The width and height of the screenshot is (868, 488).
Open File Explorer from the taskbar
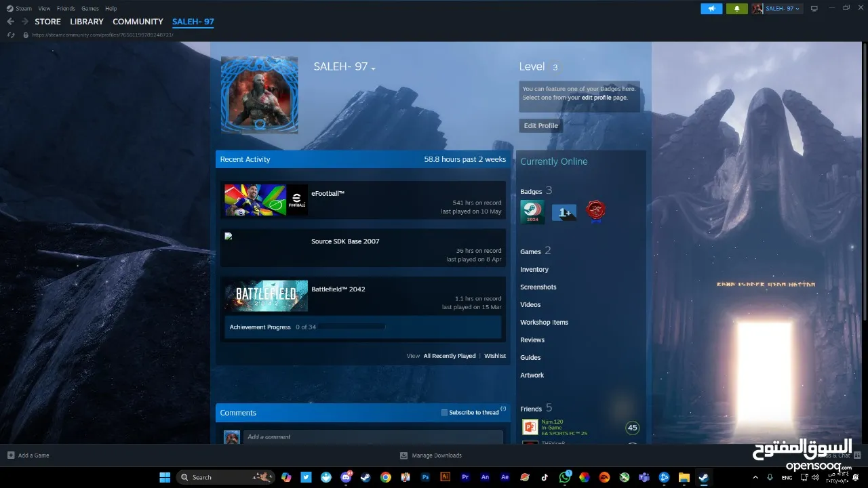tap(684, 477)
